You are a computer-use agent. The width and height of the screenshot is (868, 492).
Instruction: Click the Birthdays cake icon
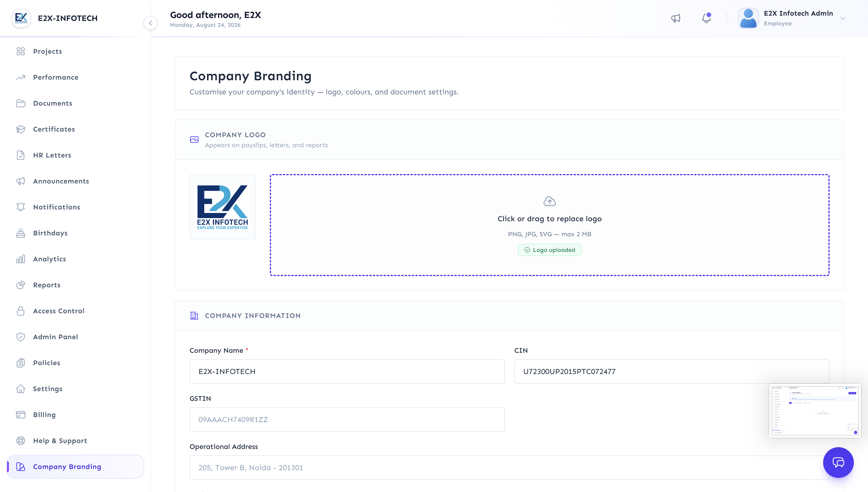21,233
